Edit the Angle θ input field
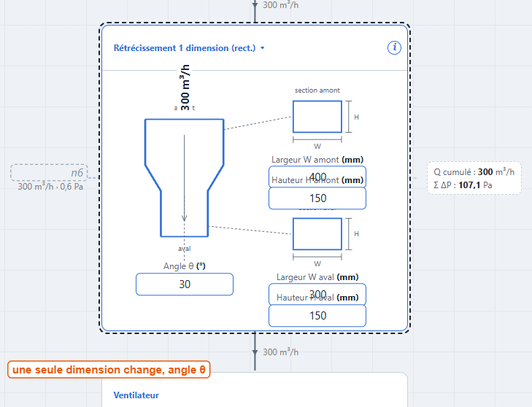 click(x=185, y=284)
